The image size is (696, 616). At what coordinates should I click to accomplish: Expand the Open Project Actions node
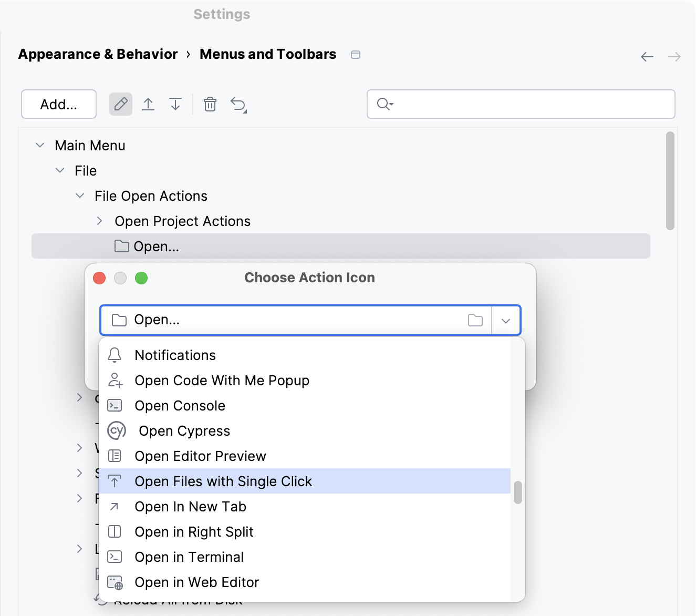click(99, 221)
